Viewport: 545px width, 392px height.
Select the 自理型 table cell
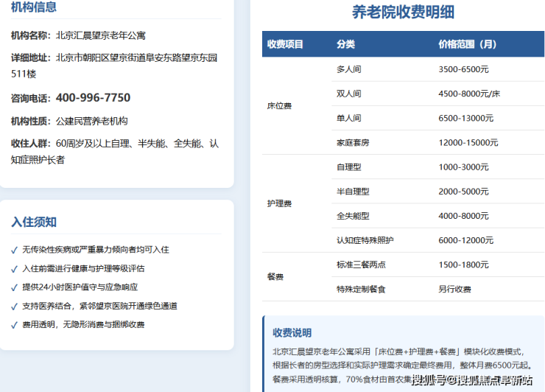coord(348,167)
